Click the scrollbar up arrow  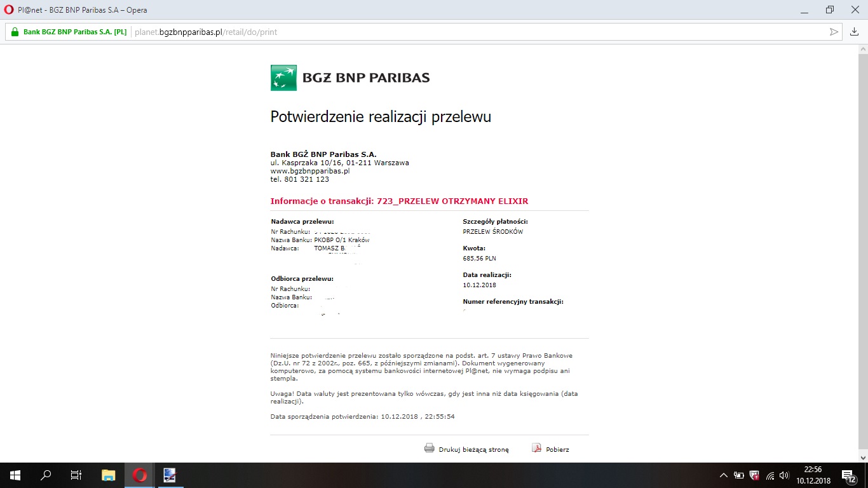click(862, 50)
